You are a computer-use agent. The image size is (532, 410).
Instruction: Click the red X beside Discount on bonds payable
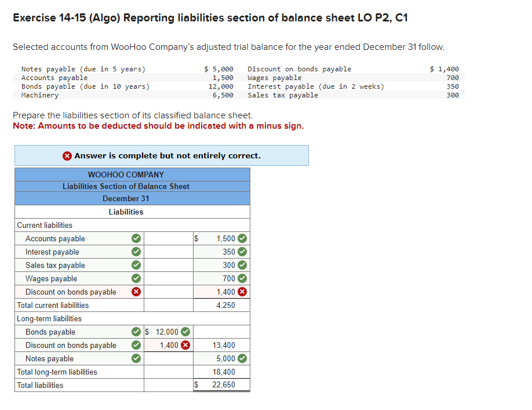tap(135, 292)
